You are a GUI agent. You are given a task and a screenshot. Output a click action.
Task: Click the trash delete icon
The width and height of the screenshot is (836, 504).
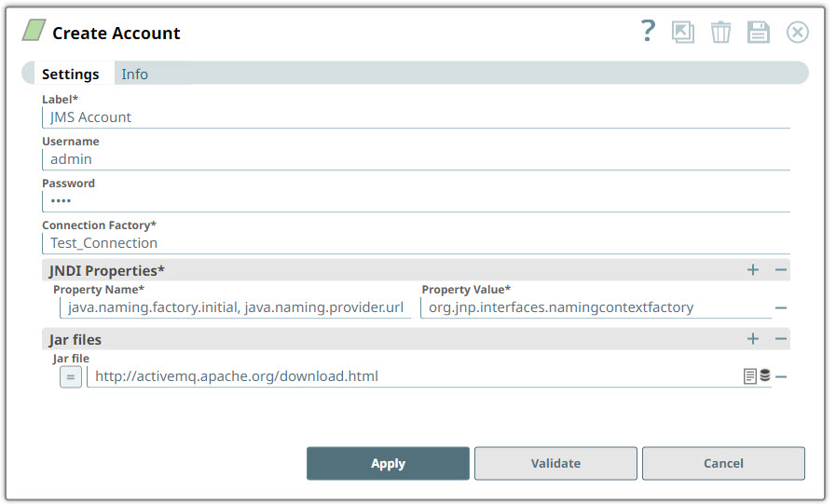[720, 33]
